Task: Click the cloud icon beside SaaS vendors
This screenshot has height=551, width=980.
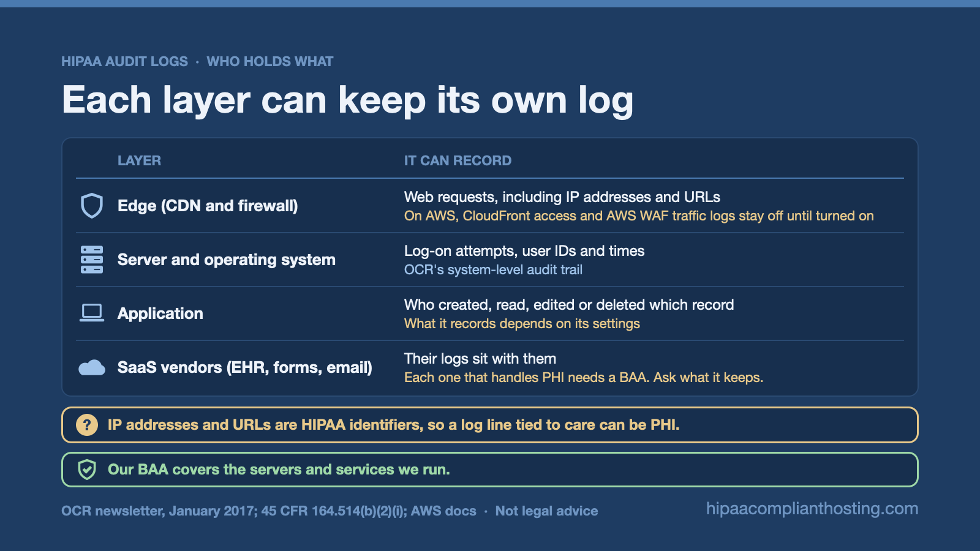Action: [92, 367]
